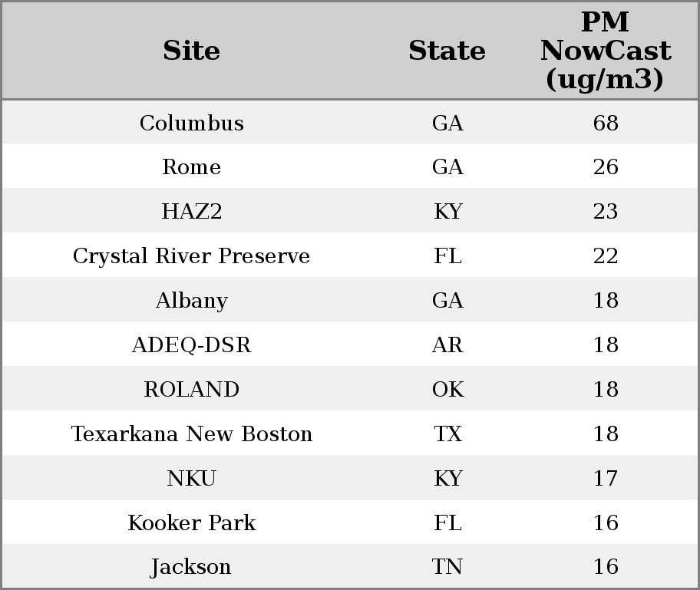Select Crystal River Preserve row
700x590 pixels.
(x=192, y=256)
